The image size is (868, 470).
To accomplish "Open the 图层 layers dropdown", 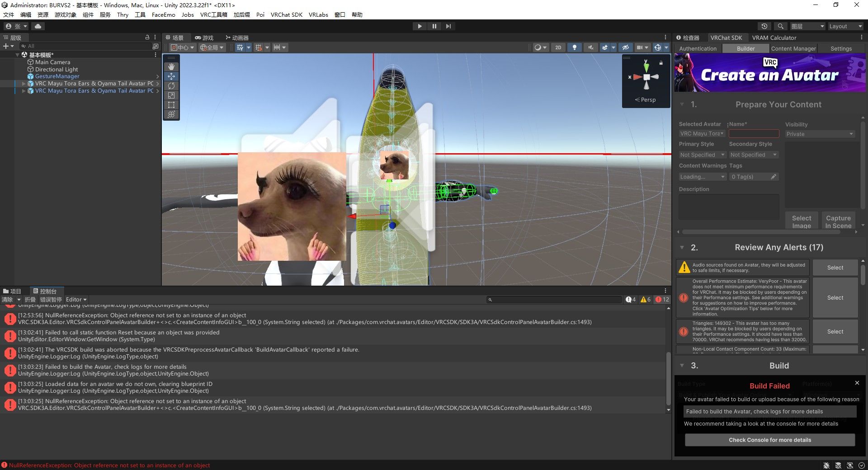I will pos(807,26).
